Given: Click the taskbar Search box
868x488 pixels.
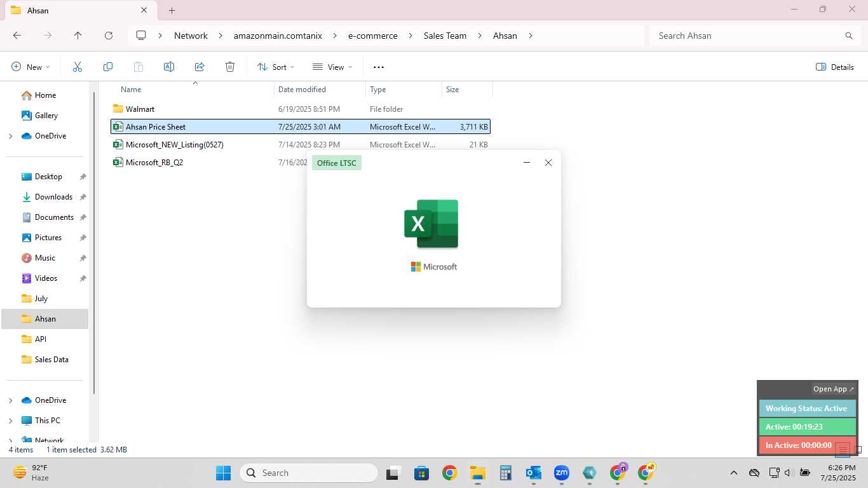Looking at the screenshot, I should (x=309, y=473).
